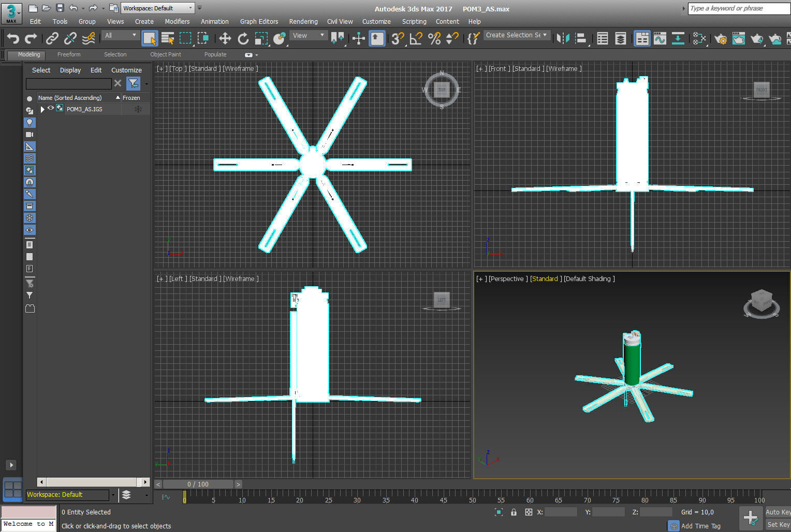791x532 pixels.
Task: Toggle 3D Snaps on the main toolbar
Action: [x=398, y=38]
